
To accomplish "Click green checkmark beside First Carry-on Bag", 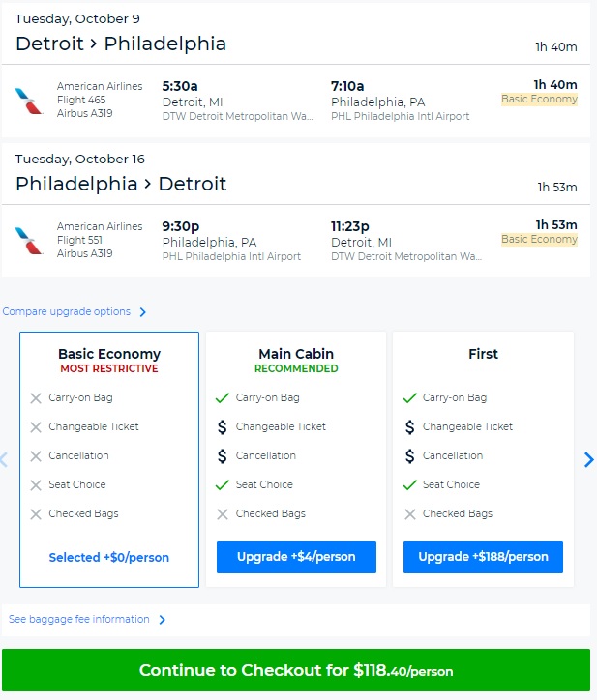I will click(x=410, y=397).
